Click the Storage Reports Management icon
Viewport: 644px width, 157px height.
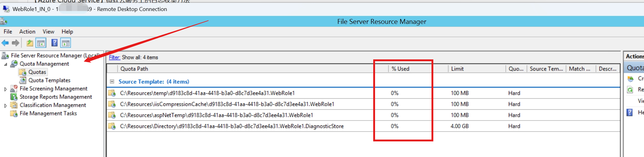[14, 97]
